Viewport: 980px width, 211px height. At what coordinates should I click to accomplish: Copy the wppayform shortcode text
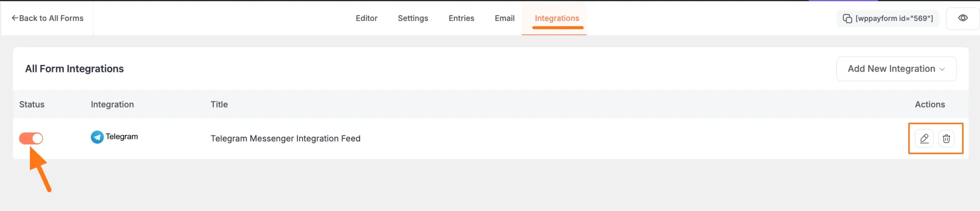(894, 18)
